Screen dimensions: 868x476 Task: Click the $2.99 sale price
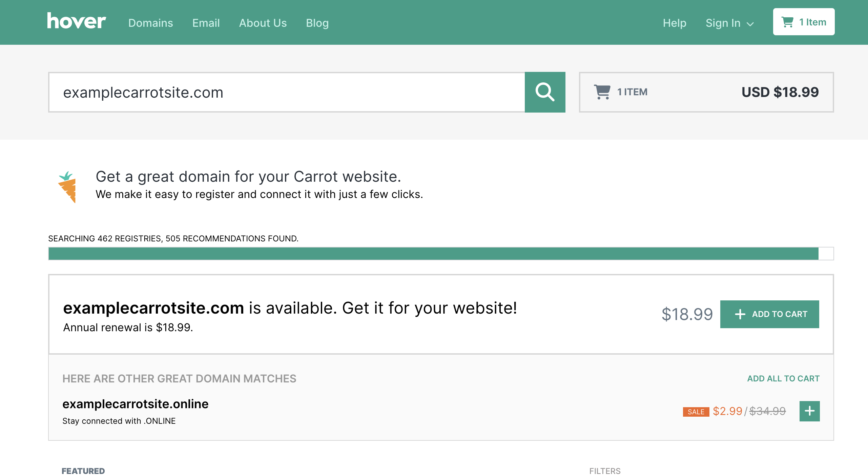pos(727,411)
